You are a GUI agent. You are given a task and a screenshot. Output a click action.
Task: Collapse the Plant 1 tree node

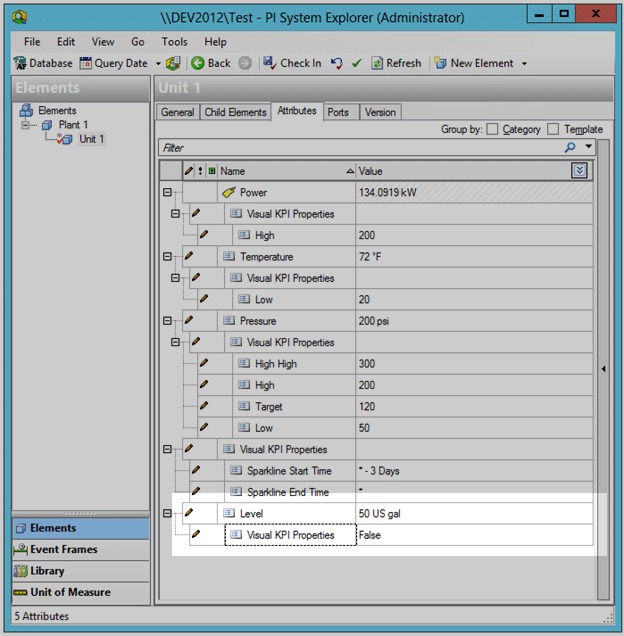point(26,125)
